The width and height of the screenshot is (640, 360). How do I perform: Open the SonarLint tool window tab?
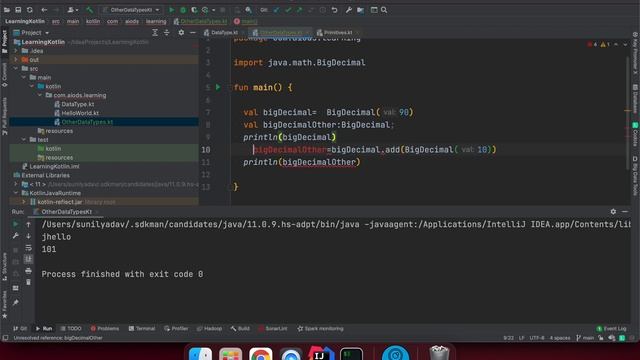273,329
